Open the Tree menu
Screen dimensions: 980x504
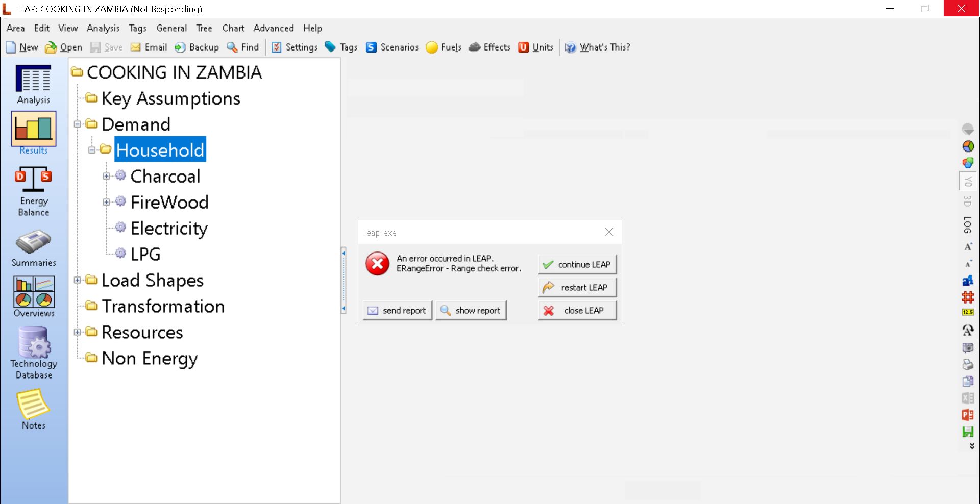tap(204, 28)
